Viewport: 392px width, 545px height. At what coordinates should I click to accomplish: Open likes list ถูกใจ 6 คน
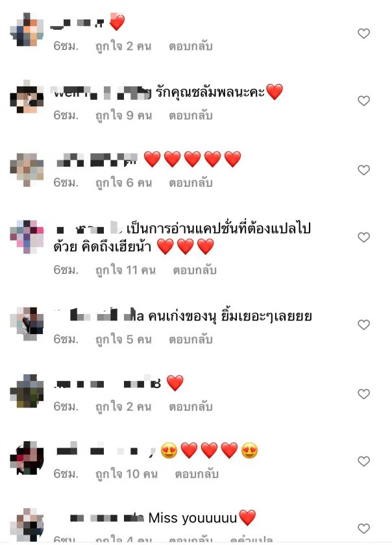click(x=123, y=182)
